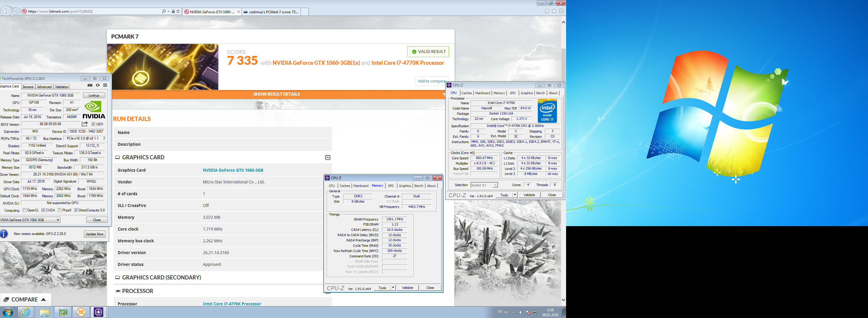Select vadimua's PCMark 7 score browser tab
Screen dimensions: 868x318
(x=271, y=12)
